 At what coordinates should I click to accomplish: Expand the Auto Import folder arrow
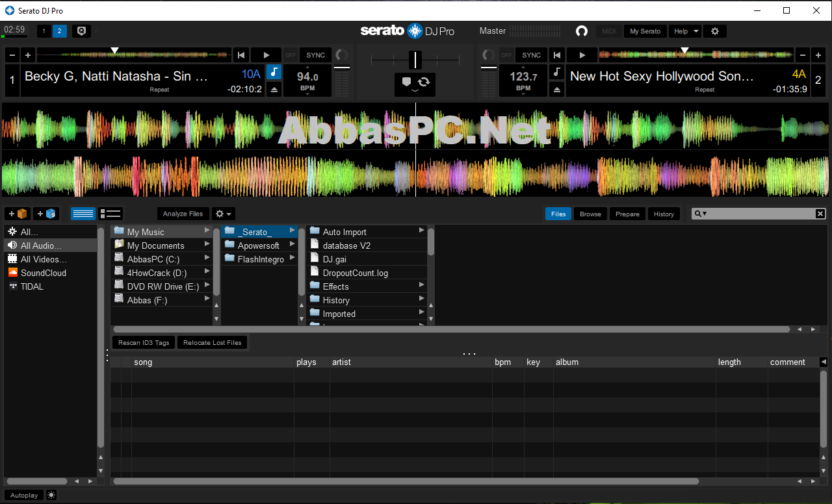pyautogui.click(x=422, y=231)
